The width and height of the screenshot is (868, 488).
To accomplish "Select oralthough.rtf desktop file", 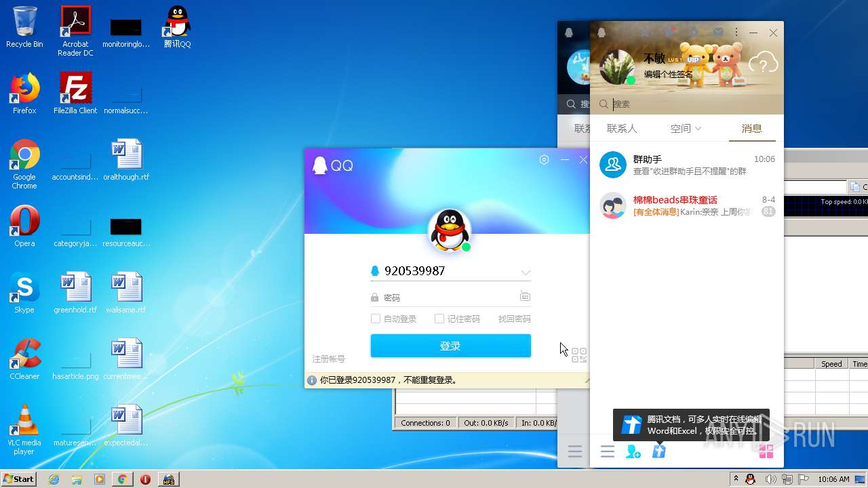I will pyautogui.click(x=126, y=160).
